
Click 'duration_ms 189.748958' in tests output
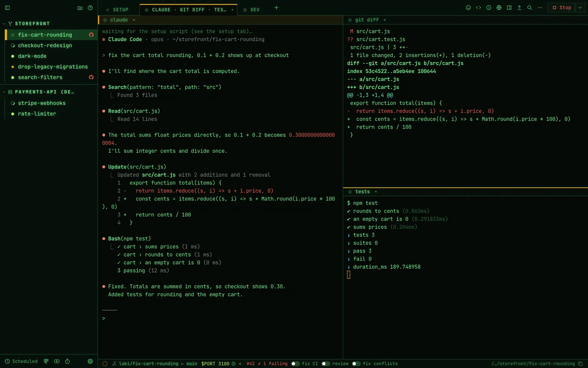click(387, 267)
